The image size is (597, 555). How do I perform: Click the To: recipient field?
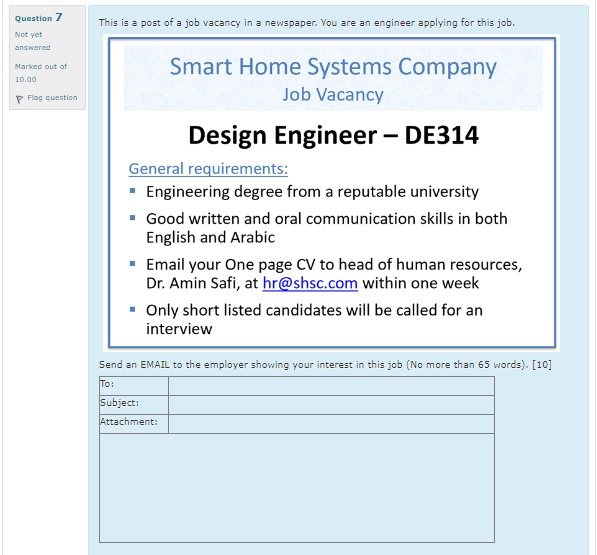point(331,386)
